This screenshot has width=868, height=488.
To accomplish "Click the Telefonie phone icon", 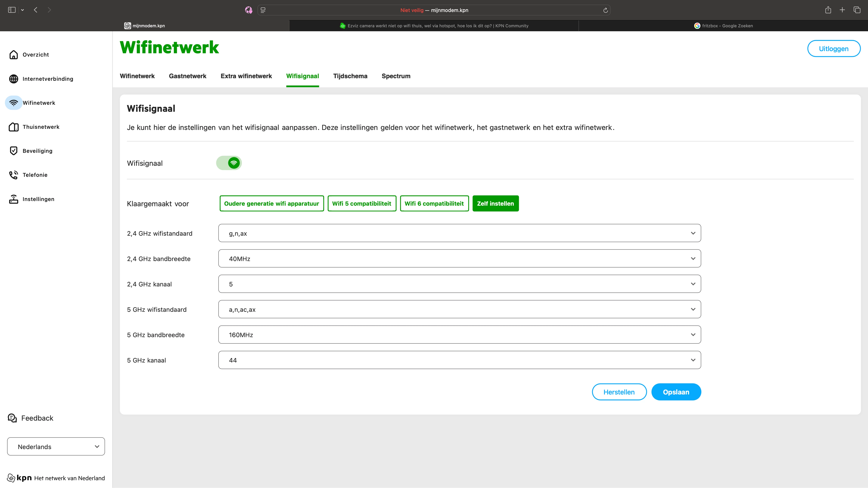I will [14, 175].
